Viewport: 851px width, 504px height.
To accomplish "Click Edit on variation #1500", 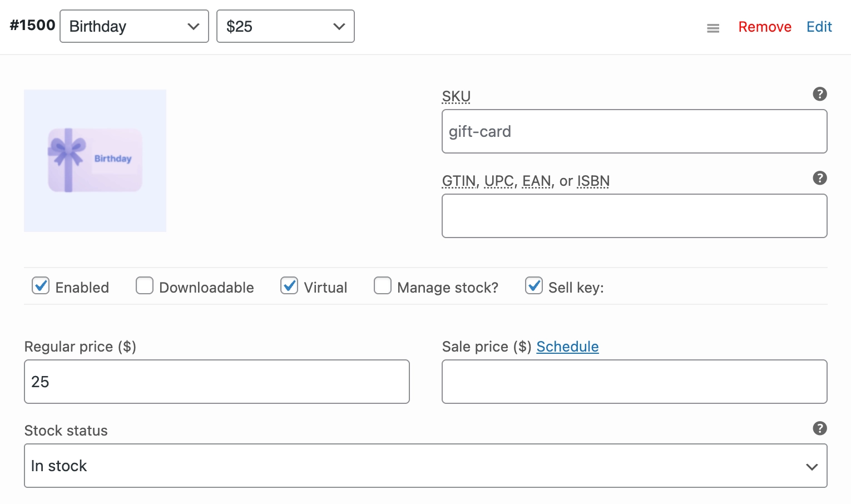I will 819,26.
